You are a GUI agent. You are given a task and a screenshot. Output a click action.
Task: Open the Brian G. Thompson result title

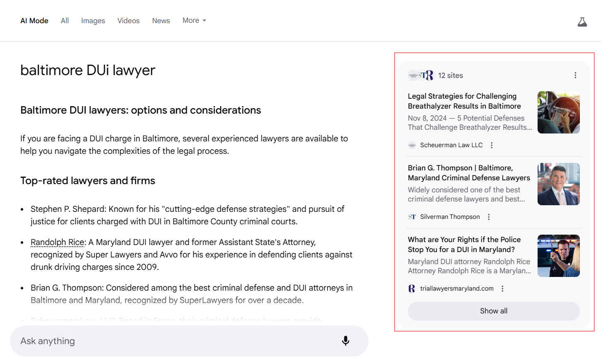coord(468,173)
